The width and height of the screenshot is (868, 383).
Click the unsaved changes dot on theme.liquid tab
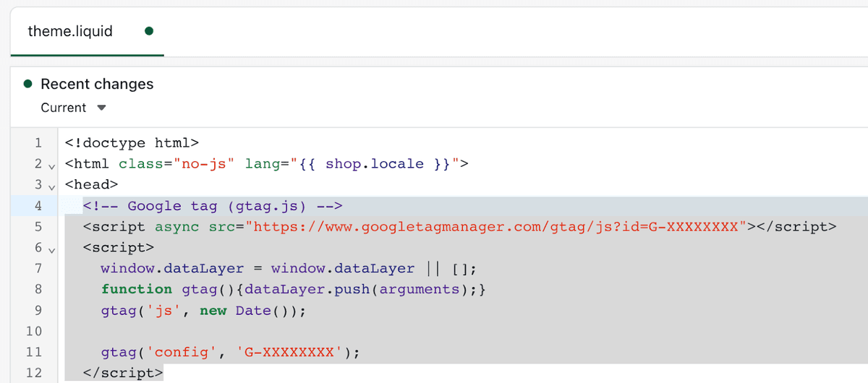pyautogui.click(x=149, y=31)
